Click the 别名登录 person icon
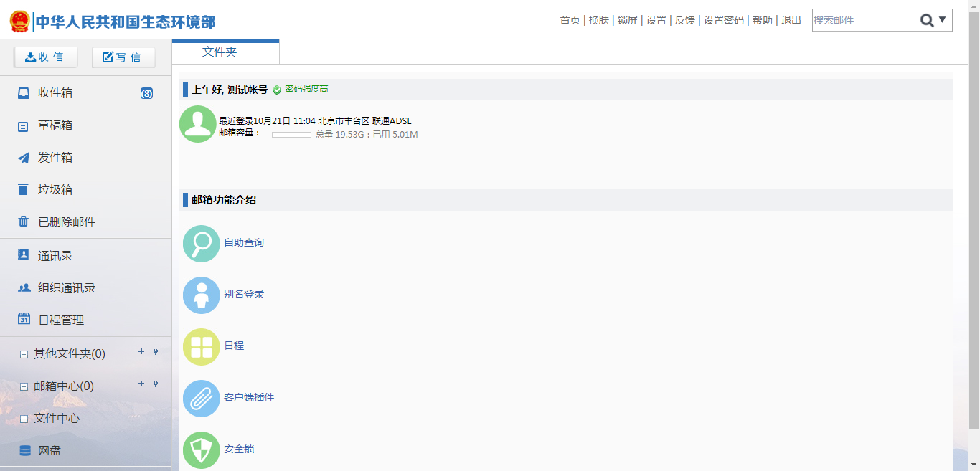The height and width of the screenshot is (471, 980). (x=201, y=295)
